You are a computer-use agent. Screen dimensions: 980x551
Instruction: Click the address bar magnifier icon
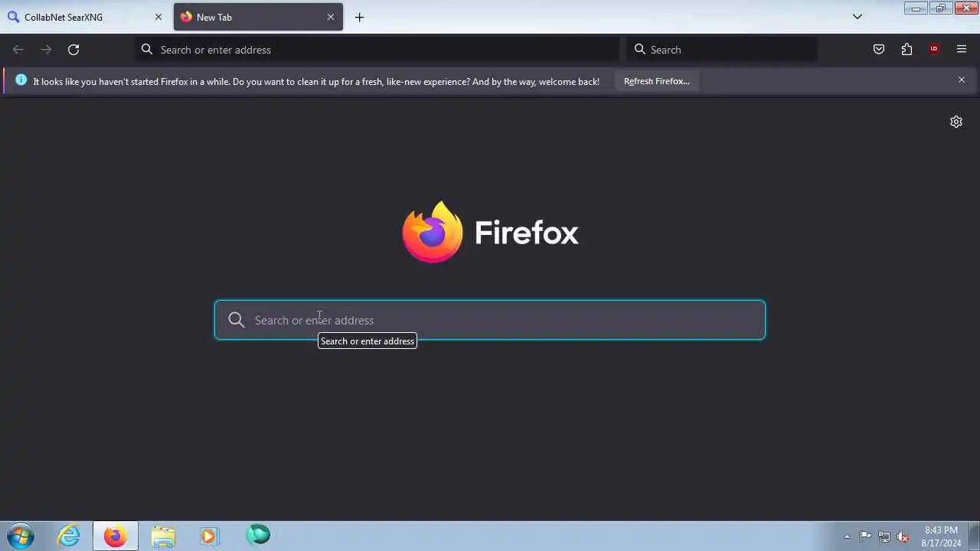click(x=147, y=50)
